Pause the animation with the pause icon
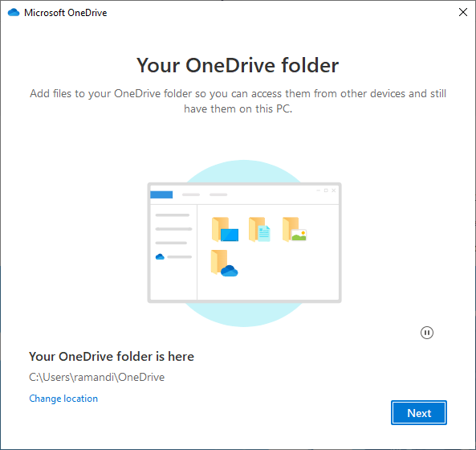476x450 pixels. pyautogui.click(x=427, y=333)
